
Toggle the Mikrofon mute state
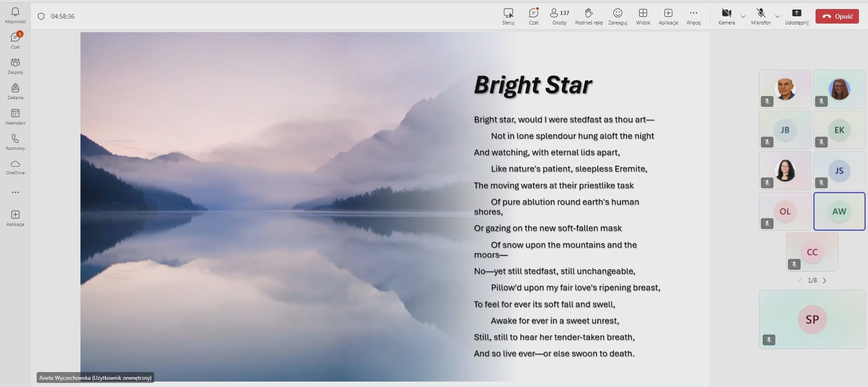761,16
